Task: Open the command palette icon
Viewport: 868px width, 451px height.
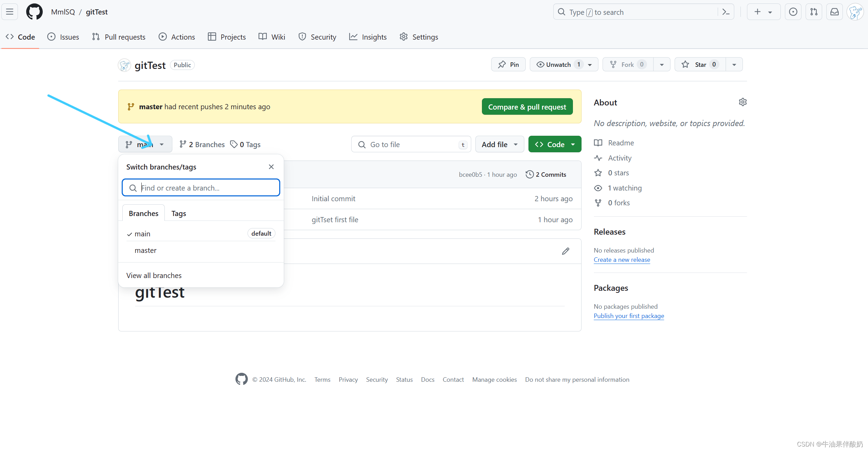Action: point(726,12)
